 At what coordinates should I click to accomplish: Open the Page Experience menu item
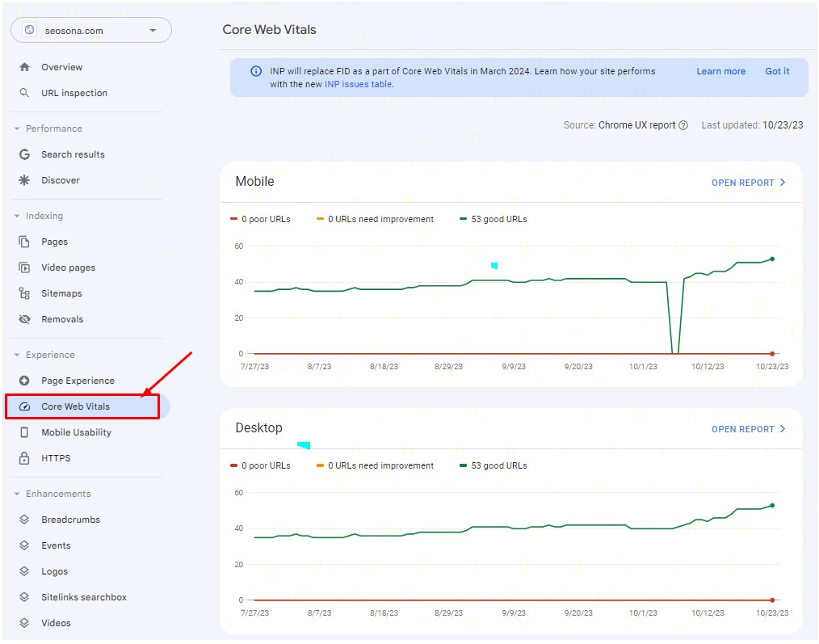[x=78, y=381]
